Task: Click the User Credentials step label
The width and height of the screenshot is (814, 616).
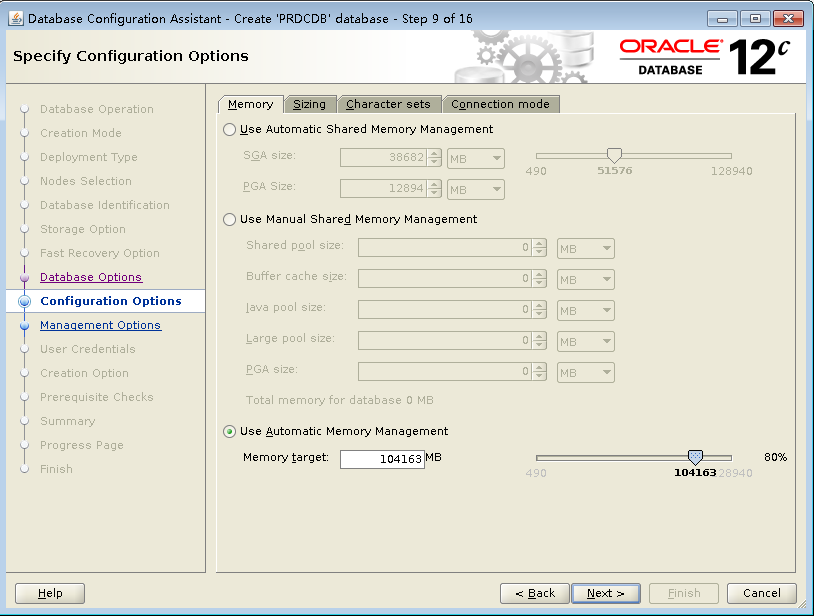Action: click(x=88, y=349)
